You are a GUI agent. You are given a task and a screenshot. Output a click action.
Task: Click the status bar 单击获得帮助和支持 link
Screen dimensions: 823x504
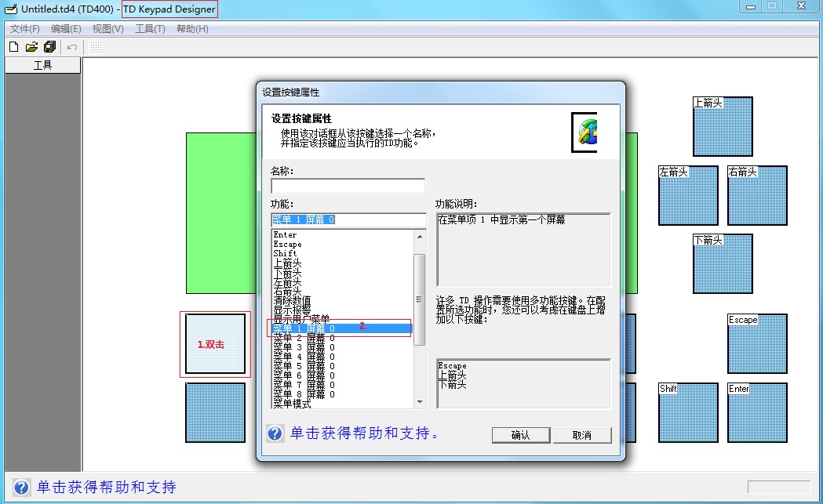point(107,488)
